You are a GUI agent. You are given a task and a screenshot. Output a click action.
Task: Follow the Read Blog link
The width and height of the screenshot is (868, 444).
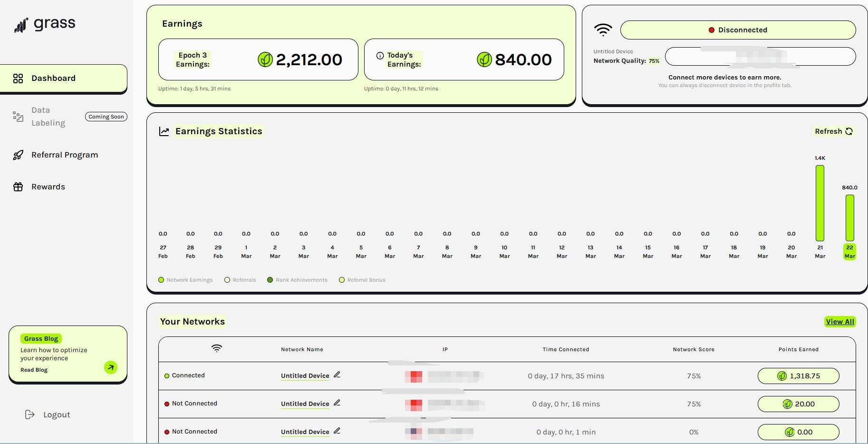pos(34,370)
